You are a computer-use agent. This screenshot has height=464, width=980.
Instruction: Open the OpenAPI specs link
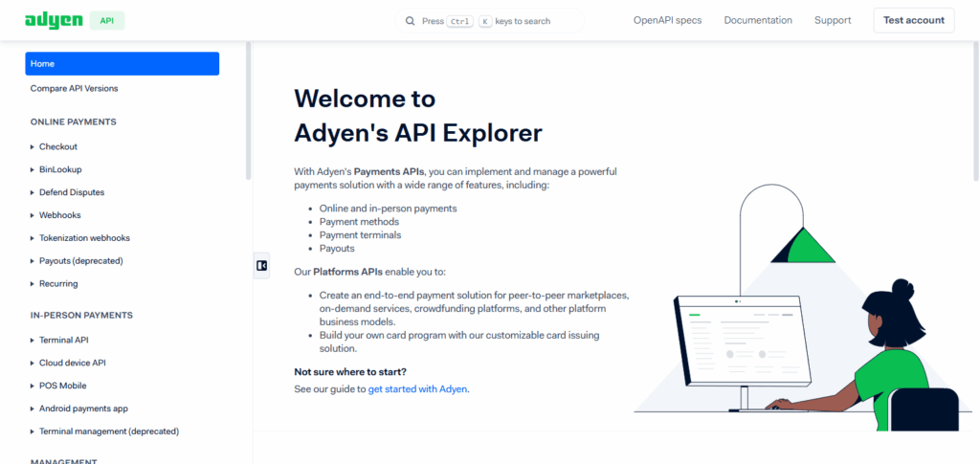(667, 20)
